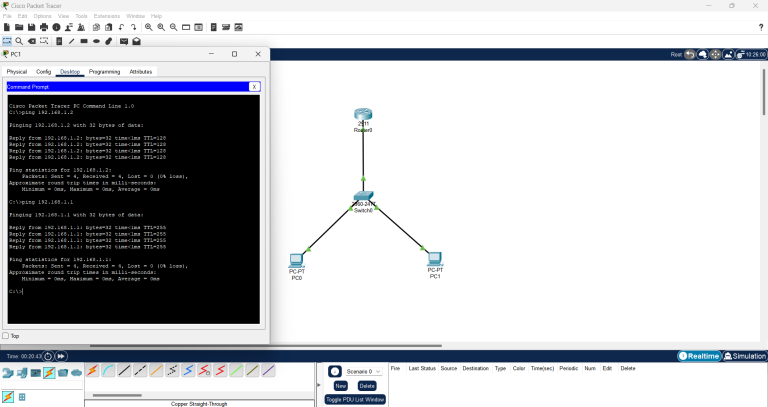Add simple PDU closed envelope
This screenshot has width=768, height=407.
click(x=124, y=41)
